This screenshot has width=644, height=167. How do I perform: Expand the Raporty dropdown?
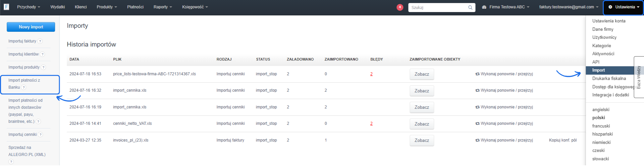[x=163, y=7]
